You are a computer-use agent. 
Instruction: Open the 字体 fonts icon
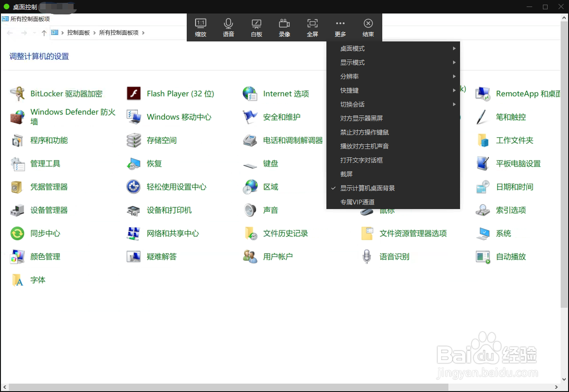click(x=17, y=280)
